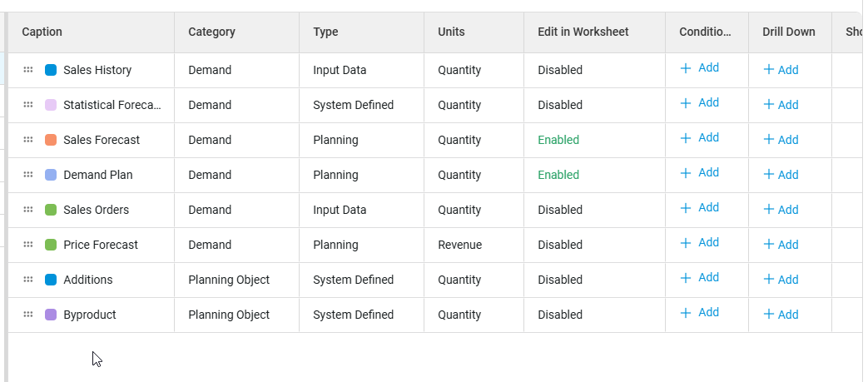Click the drag handle icon for Sales History
Image resolution: width=868 pixels, height=382 pixels.
[28, 70]
